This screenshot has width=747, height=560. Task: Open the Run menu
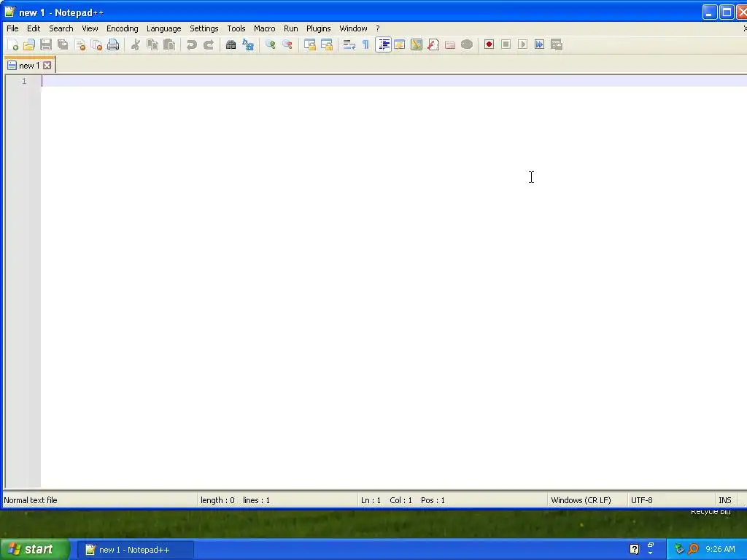point(290,28)
